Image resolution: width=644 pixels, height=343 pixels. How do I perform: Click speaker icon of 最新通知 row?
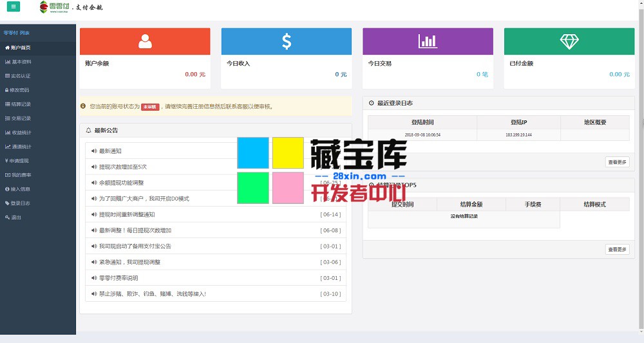point(94,151)
